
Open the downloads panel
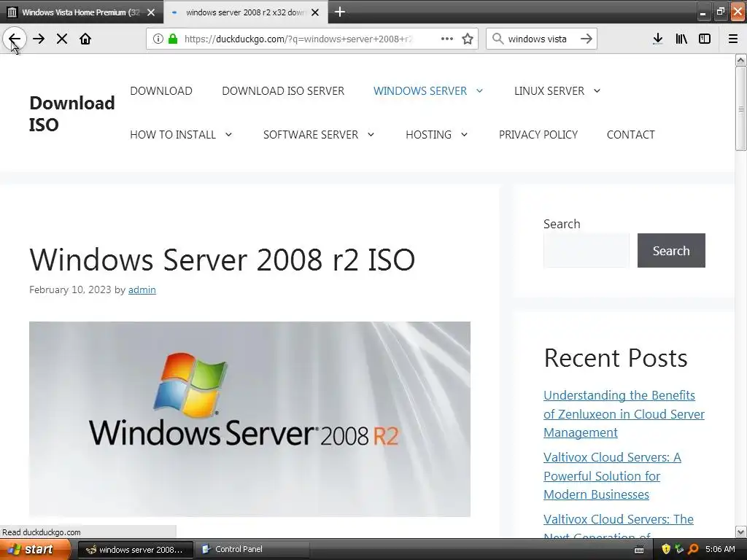pos(658,39)
